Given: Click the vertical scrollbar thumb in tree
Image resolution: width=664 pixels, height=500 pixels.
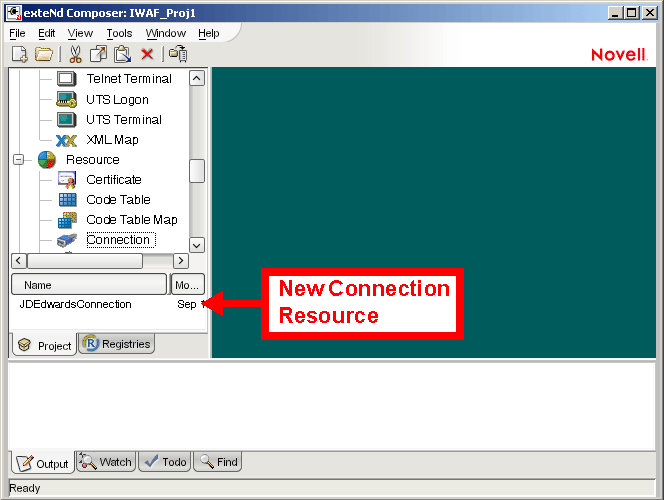Looking at the screenshot, I should [x=197, y=171].
